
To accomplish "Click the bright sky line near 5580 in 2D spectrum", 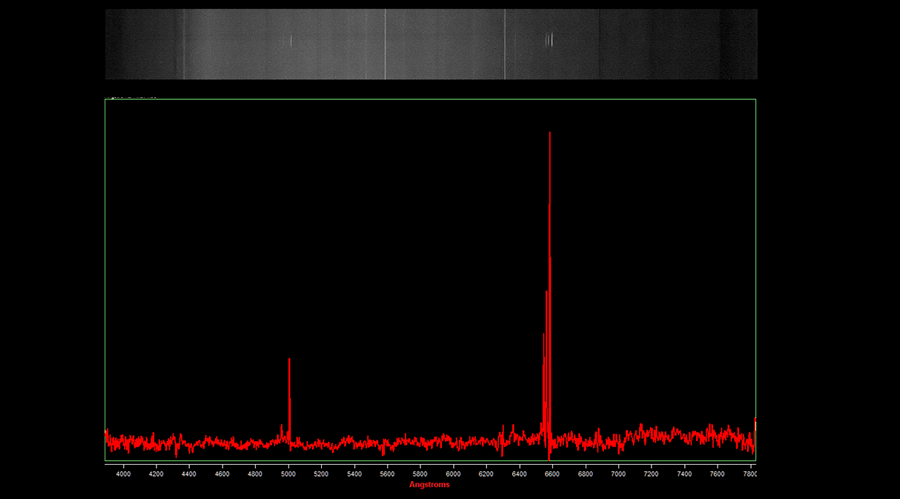I will (385, 44).
